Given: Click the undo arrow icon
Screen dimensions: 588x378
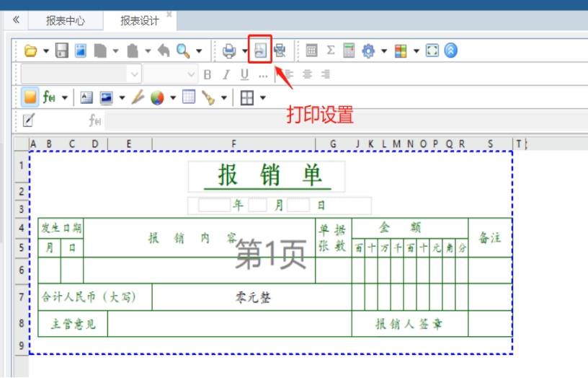Looking at the screenshot, I should click(164, 50).
